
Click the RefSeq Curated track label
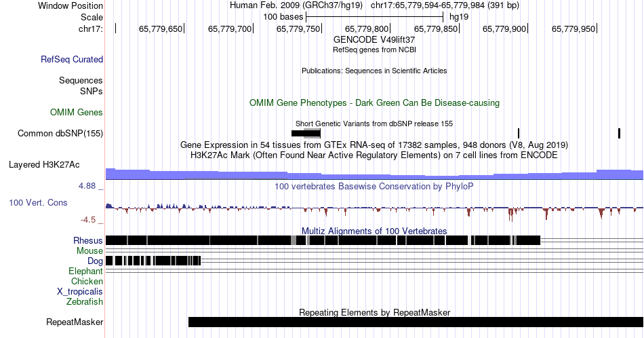tap(71, 59)
